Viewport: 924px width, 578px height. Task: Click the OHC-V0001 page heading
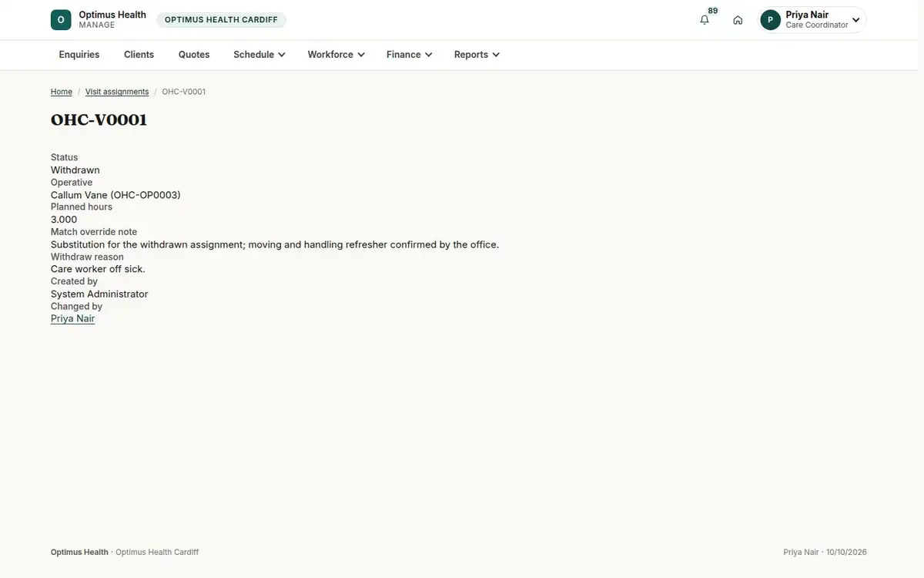pos(99,120)
